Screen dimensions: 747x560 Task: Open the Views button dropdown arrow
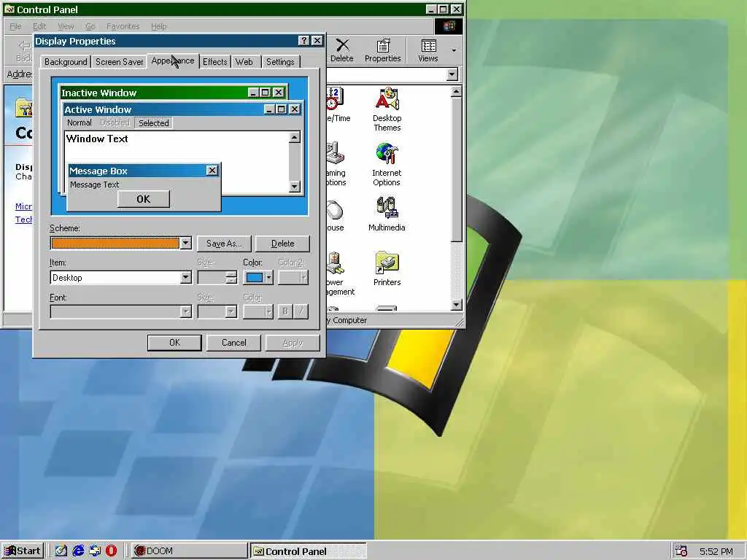tap(454, 50)
